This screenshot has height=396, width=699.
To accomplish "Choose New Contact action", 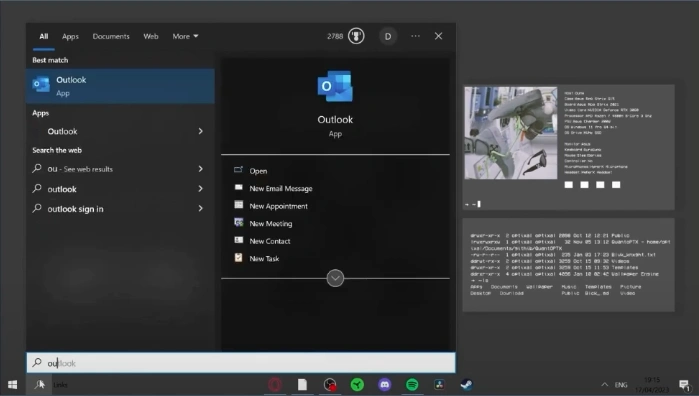I will click(270, 241).
